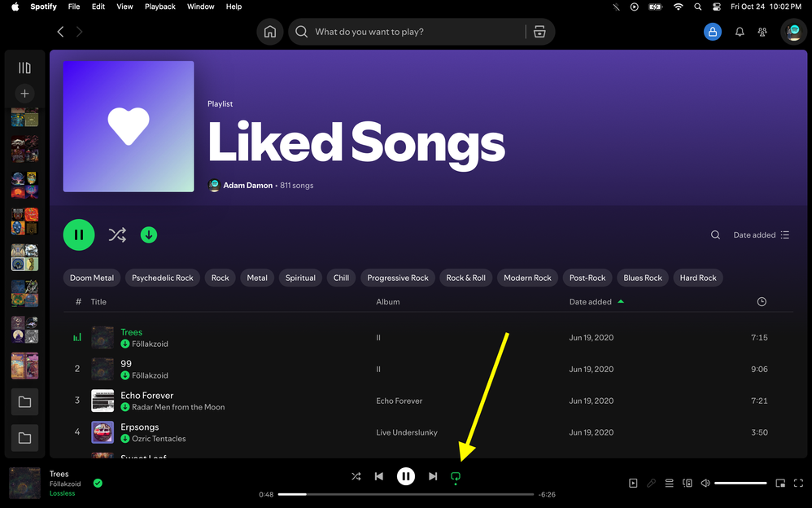
Task: Search within Liked Songs playlist
Action: click(x=715, y=235)
